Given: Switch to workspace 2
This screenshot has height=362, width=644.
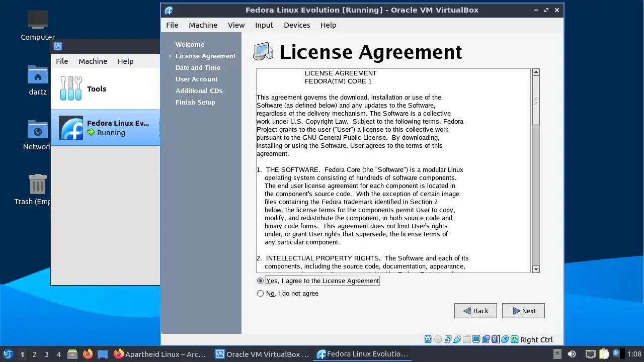Looking at the screenshot, I should [x=34, y=354].
